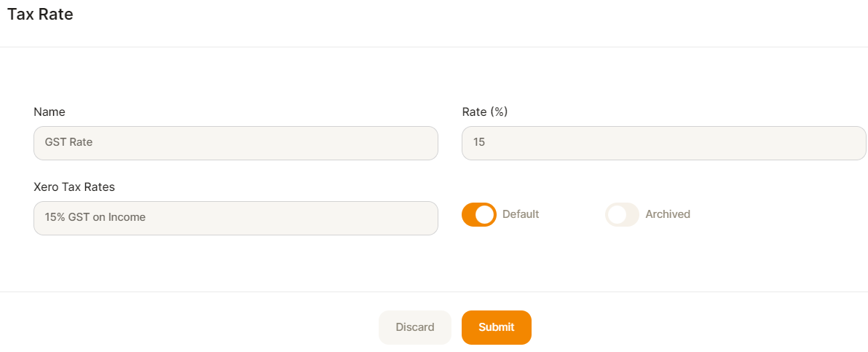Submit the tax rate form
Screen dimensions: 868x352
coord(497,328)
